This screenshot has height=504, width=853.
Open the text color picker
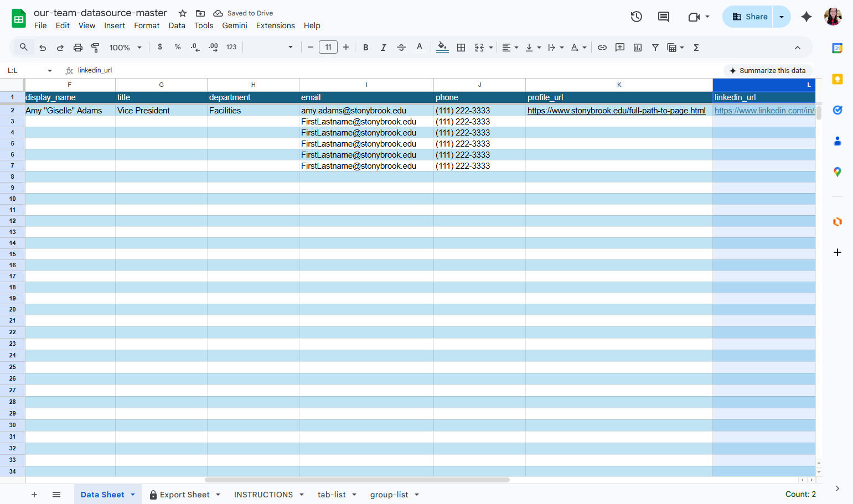click(420, 48)
